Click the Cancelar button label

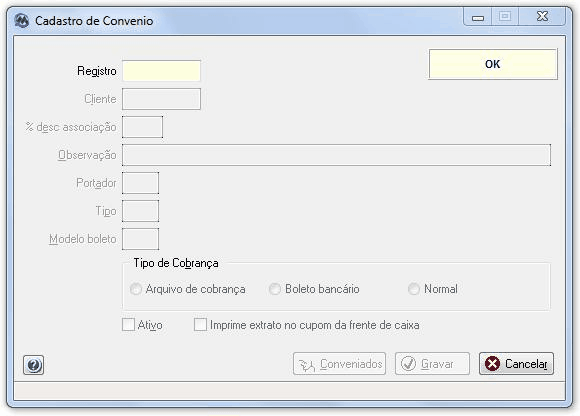[526, 364]
